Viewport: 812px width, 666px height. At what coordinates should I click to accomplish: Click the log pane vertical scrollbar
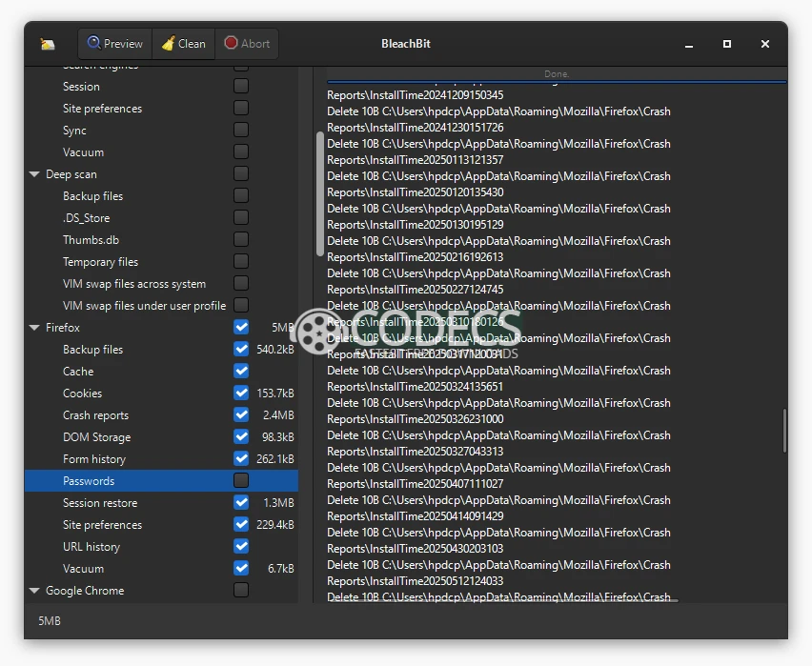click(784, 431)
